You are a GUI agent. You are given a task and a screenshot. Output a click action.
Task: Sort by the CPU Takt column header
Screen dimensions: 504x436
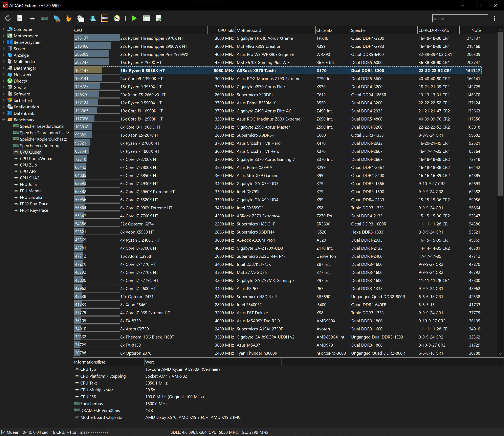pyautogui.click(x=222, y=30)
